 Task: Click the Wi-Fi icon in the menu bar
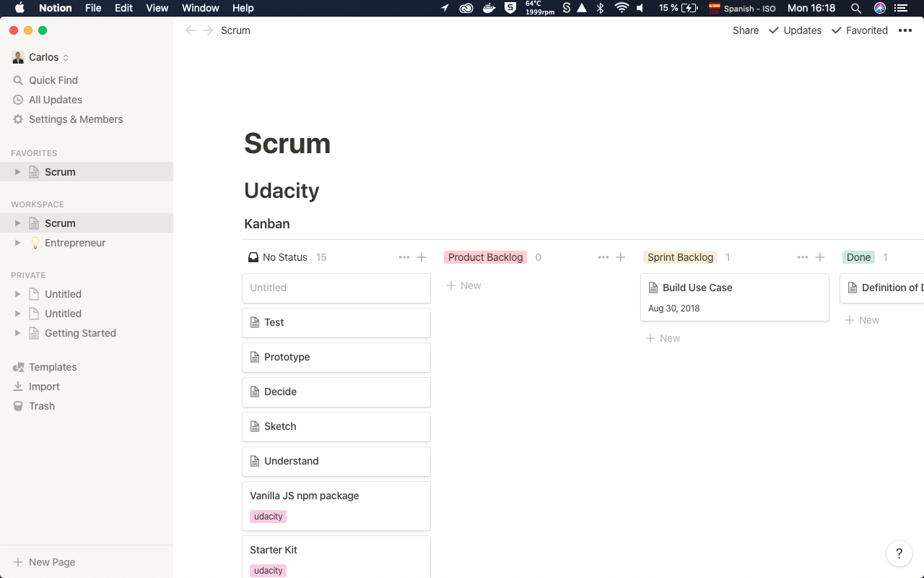622,8
